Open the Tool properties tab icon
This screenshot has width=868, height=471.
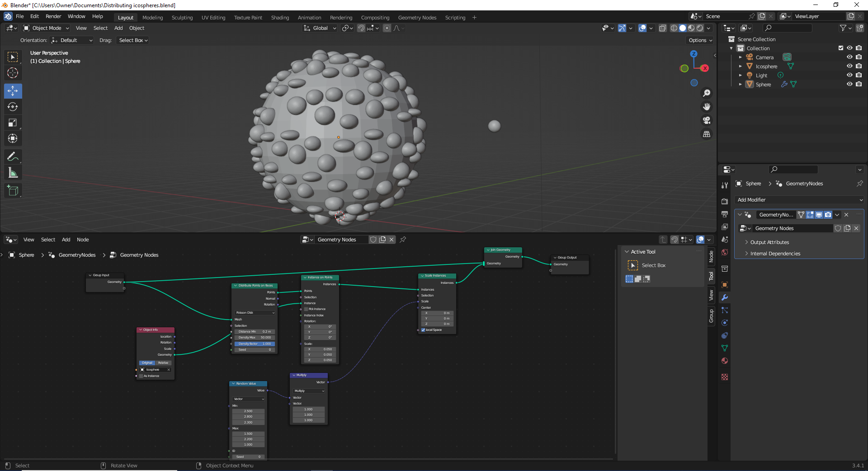coord(725,185)
